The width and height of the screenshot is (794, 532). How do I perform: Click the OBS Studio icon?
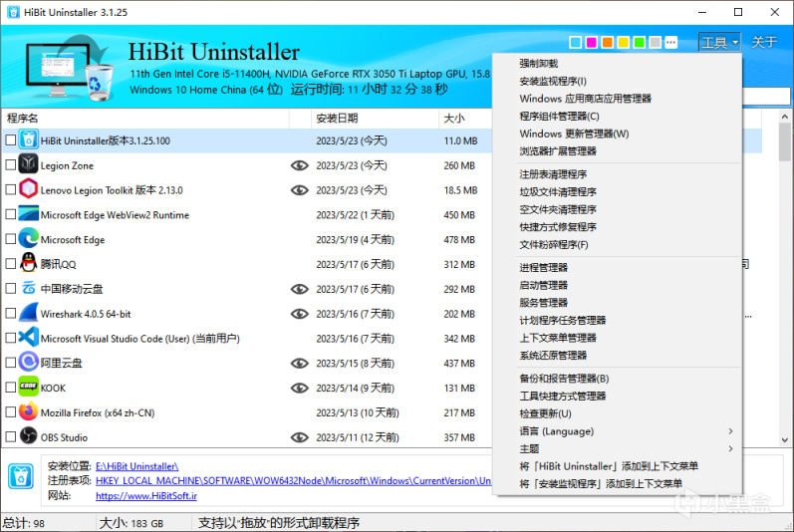click(x=28, y=436)
